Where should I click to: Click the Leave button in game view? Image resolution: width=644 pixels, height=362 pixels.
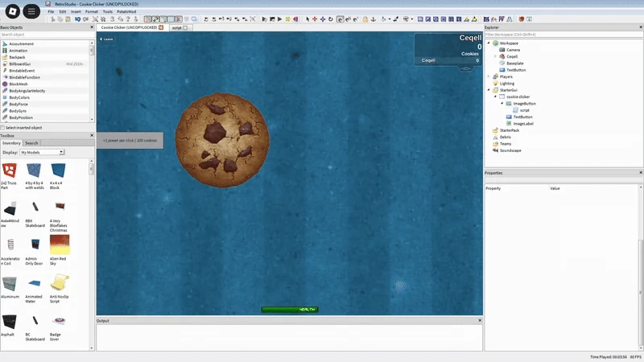point(106,39)
